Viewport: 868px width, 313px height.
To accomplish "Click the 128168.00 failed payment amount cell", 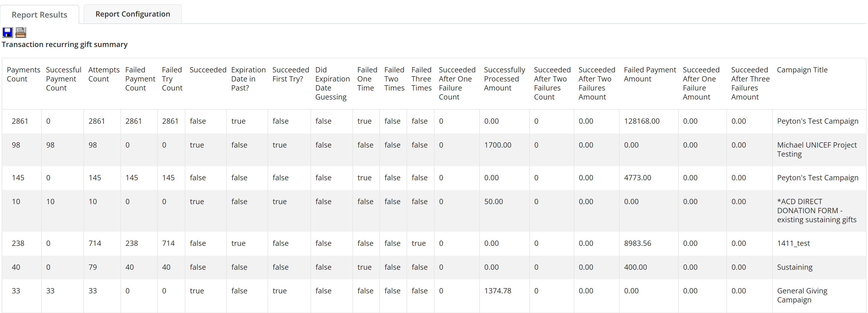I will tap(641, 121).
